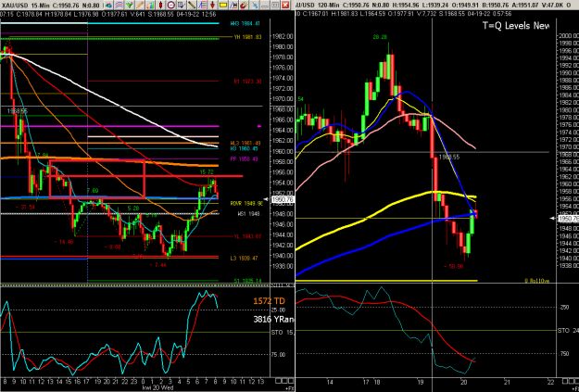The height and width of the screenshot is (392, 579).
Task: Open the colored bar chart icon
Action: [150, 6]
